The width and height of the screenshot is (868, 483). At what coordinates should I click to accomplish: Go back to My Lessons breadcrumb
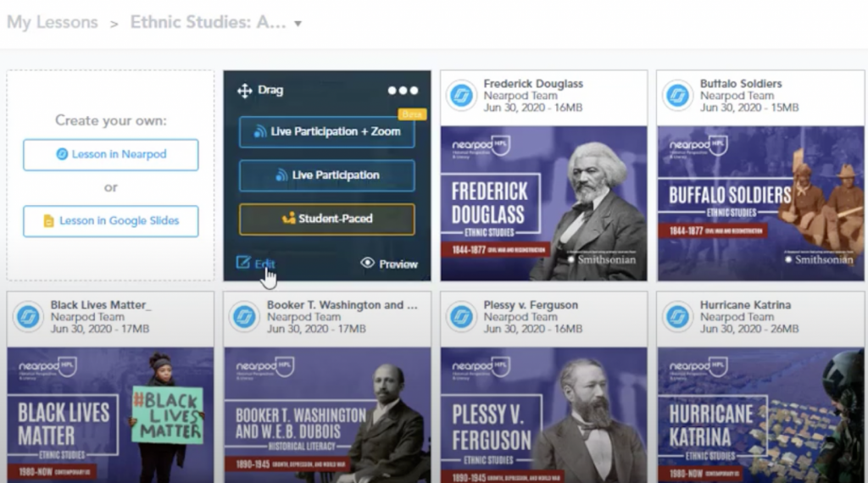click(53, 22)
